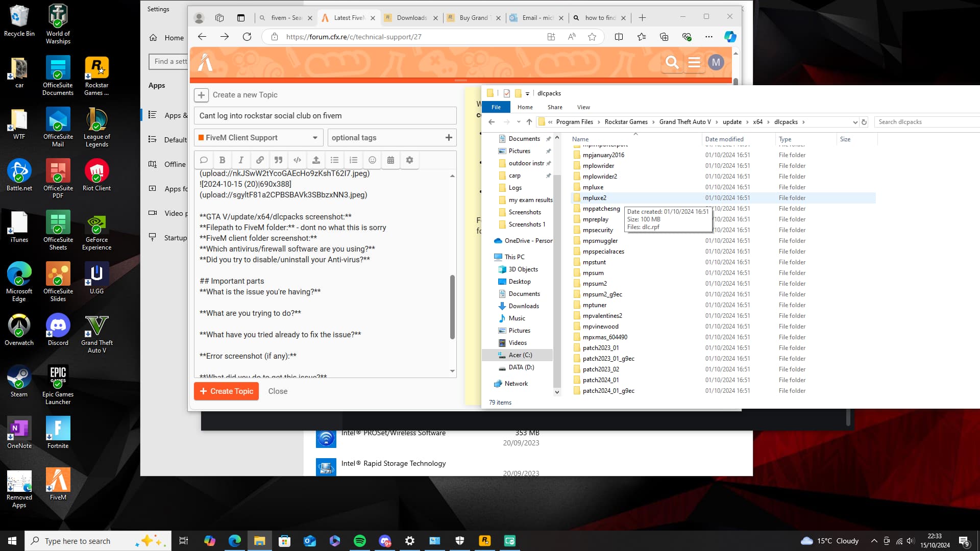Click the Search dlcpacks box
The image size is (980, 551).
click(x=926, y=122)
